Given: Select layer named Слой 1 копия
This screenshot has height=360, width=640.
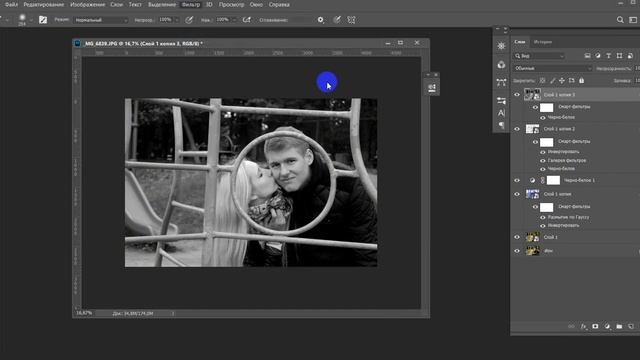Looking at the screenshot, I should (557, 194).
